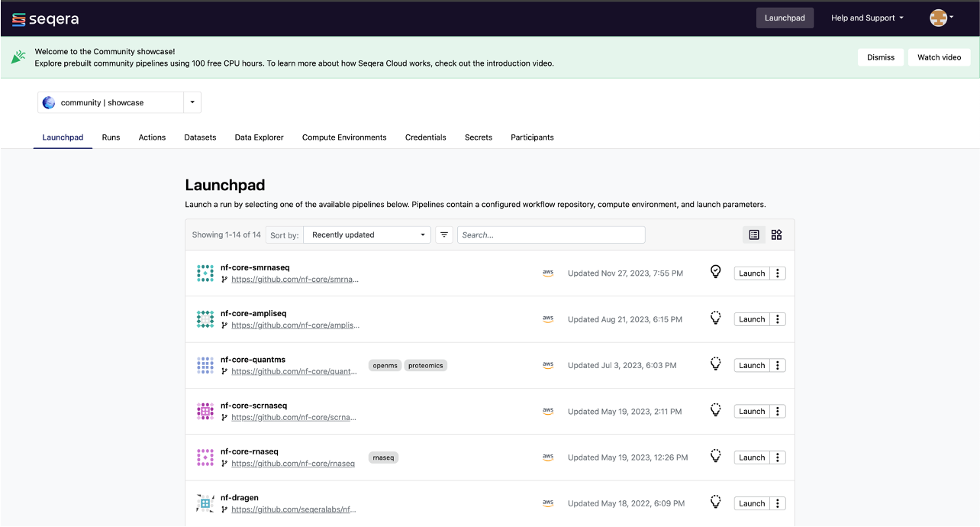
Task: Launch the nf-core-ampliseq pipeline
Action: pos(752,319)
